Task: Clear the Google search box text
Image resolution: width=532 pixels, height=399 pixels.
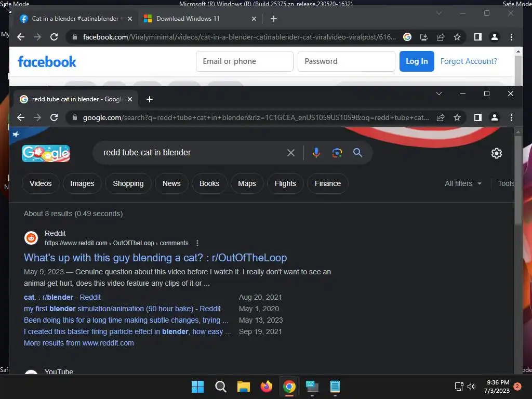Action: (x=291, y=153)
